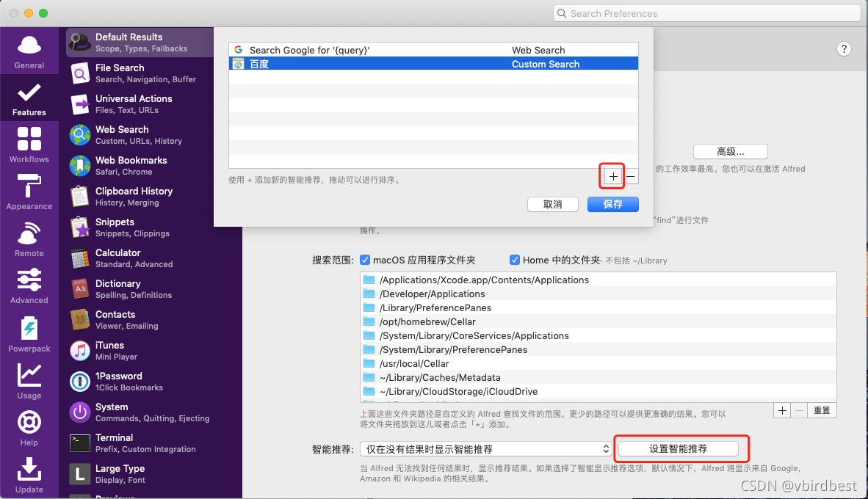Toggle macOS 应用程序文件夹 checkbox

(x=365, y=260)
